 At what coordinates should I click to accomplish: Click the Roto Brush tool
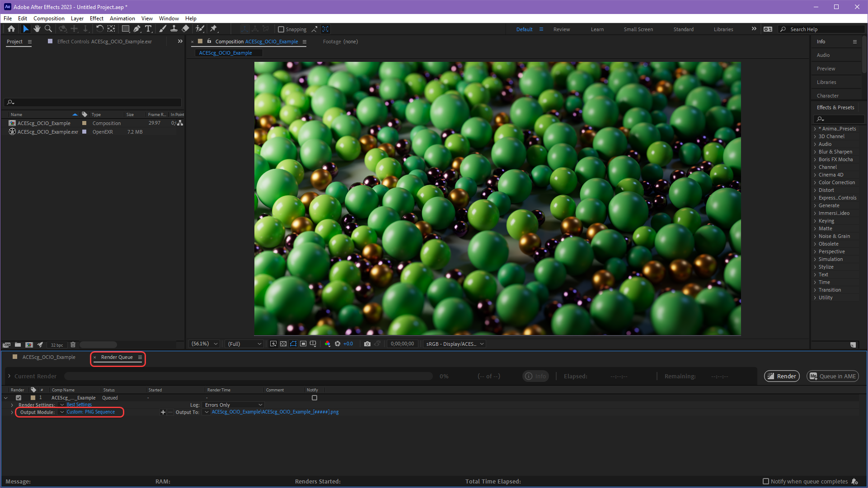(199, 29)
